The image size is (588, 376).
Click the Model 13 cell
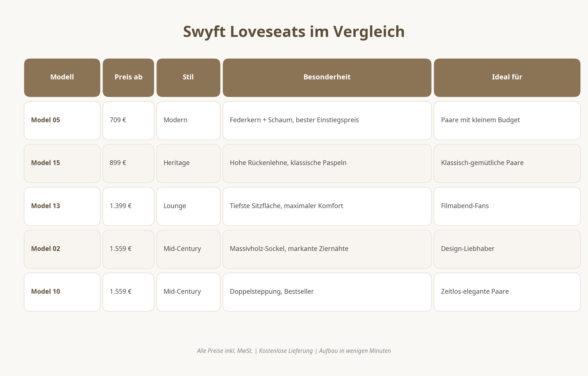coord(62,206)
